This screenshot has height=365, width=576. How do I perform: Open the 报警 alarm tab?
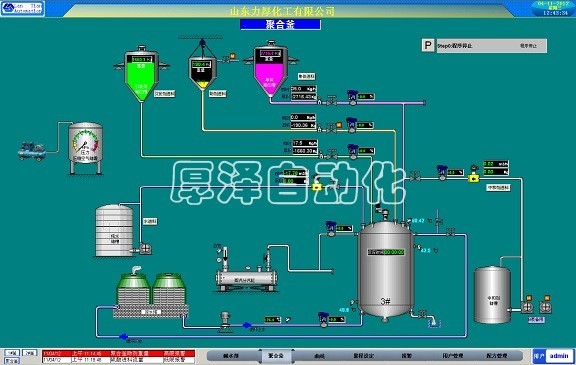407,356
